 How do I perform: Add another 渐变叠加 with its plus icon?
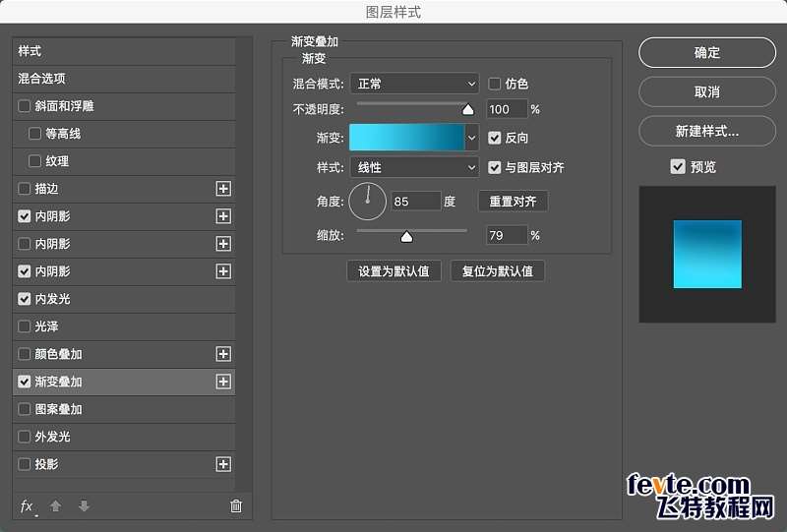[x=223, y=382]
